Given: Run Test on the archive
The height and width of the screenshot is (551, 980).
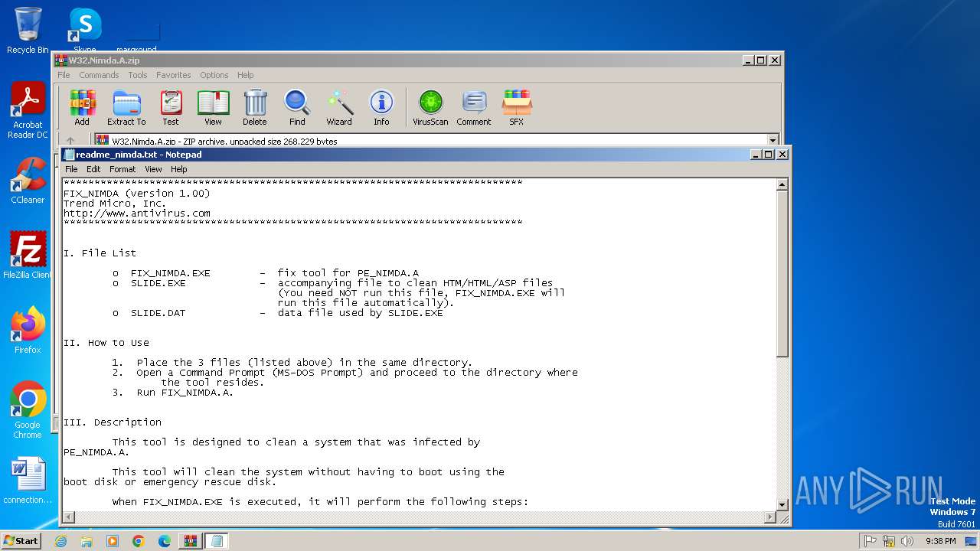Looking at the screenshot, I should tap(171, 107).
